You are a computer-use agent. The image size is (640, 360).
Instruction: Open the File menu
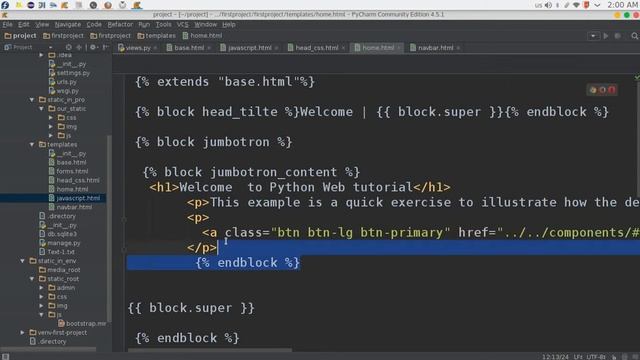click(7, 24)
